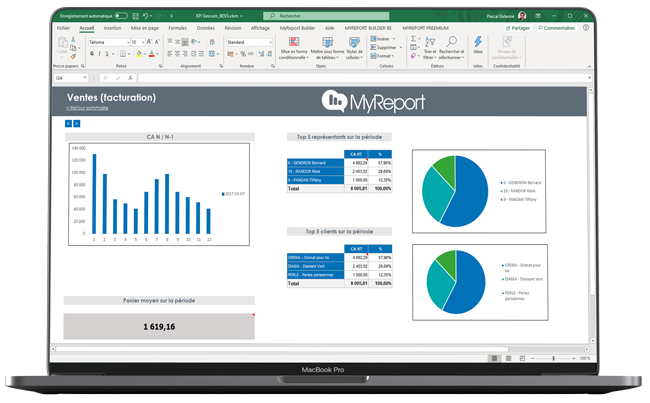Select Normal view icon in status bar
650x403 pixels.
494,358
